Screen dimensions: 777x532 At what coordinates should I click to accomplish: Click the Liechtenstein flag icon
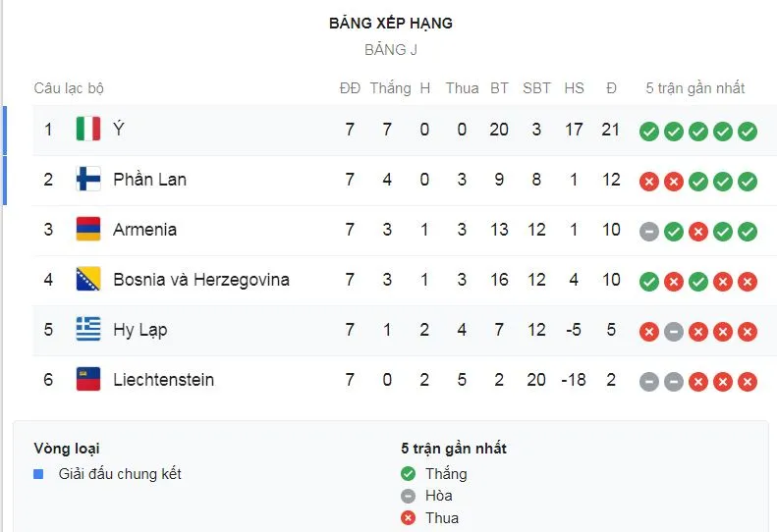click(88, 380)
